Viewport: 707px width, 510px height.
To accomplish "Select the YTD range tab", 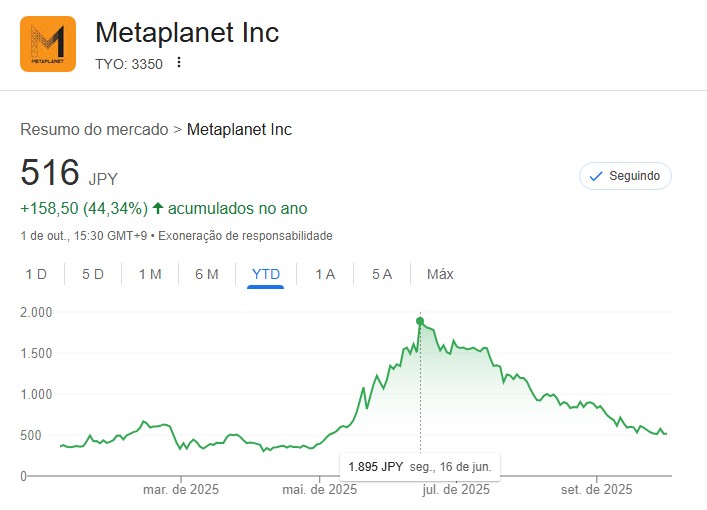I will [x=266, y=274].
